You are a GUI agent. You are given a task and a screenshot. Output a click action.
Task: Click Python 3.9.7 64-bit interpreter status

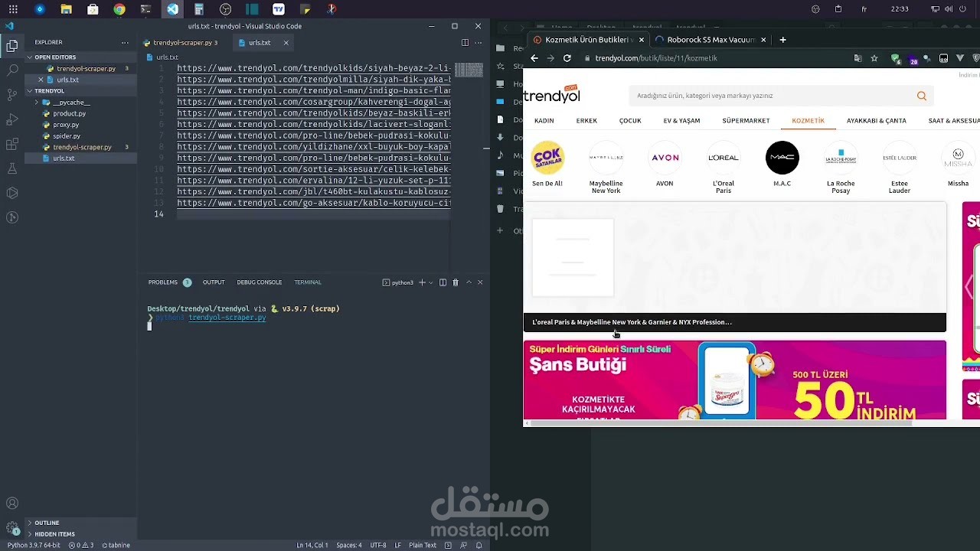(x=34, y=546)
